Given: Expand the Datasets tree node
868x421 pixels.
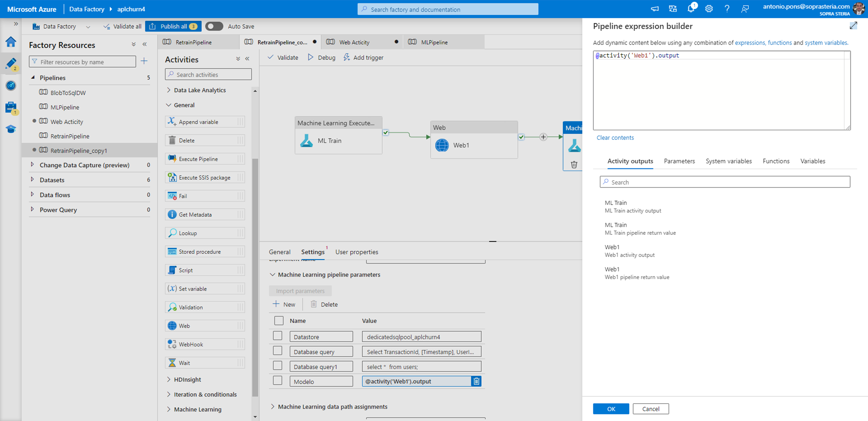Looking at the screenshot, I should (x=33, y=179).
